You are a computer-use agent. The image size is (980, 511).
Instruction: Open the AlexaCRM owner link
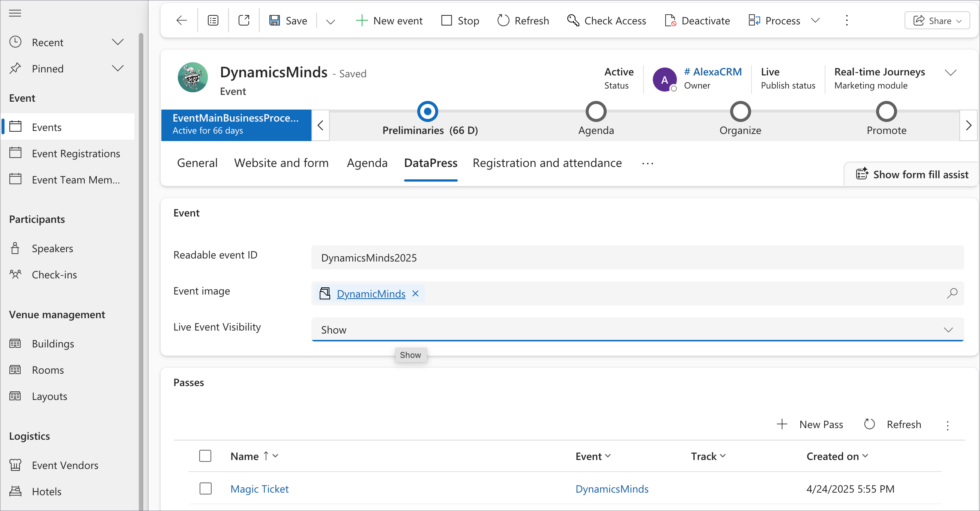713,72
